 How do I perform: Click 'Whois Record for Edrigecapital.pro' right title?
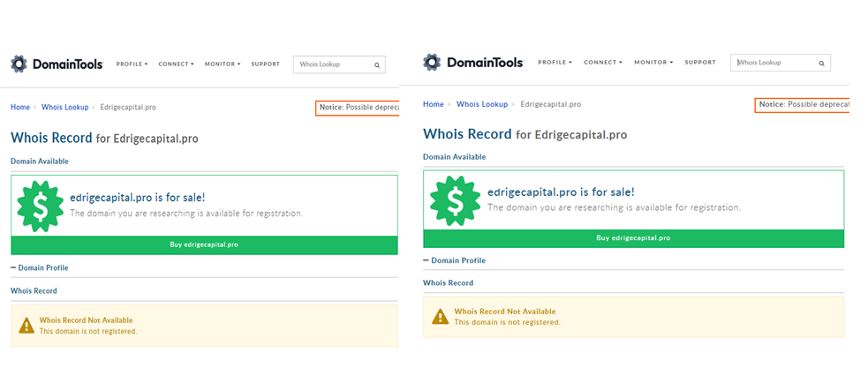tap(525, 134)
